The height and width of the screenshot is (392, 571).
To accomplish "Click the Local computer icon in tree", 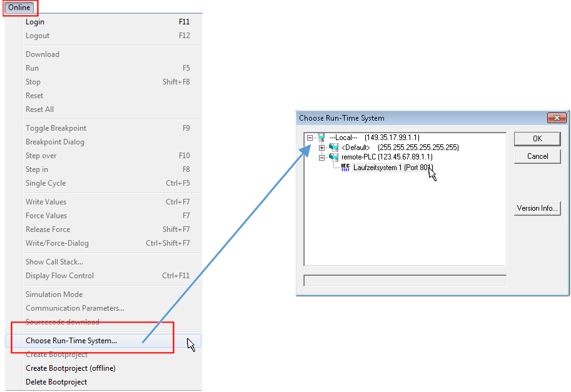I will [x=321, y=138].
